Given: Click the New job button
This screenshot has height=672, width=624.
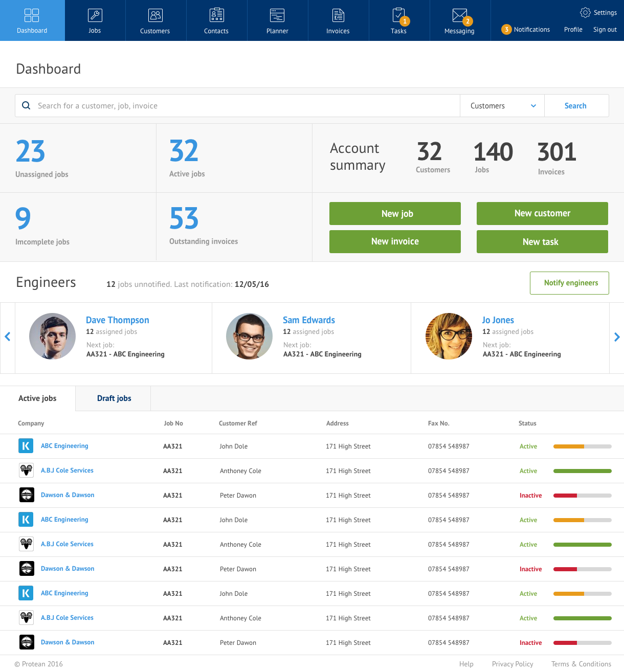Looking at the screenshot, I should (395, 213).
